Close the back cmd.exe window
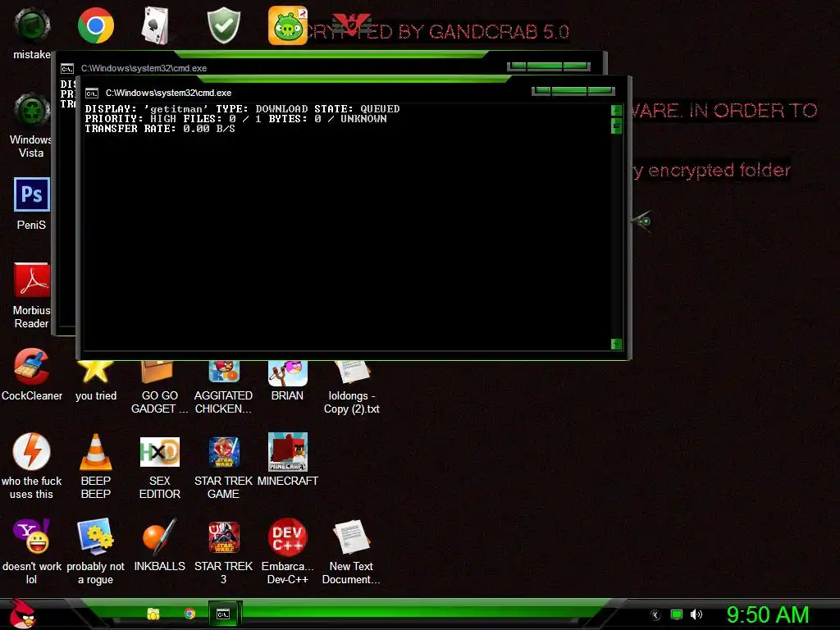Screen dimensions: 840x630 [x=577, y=66]
